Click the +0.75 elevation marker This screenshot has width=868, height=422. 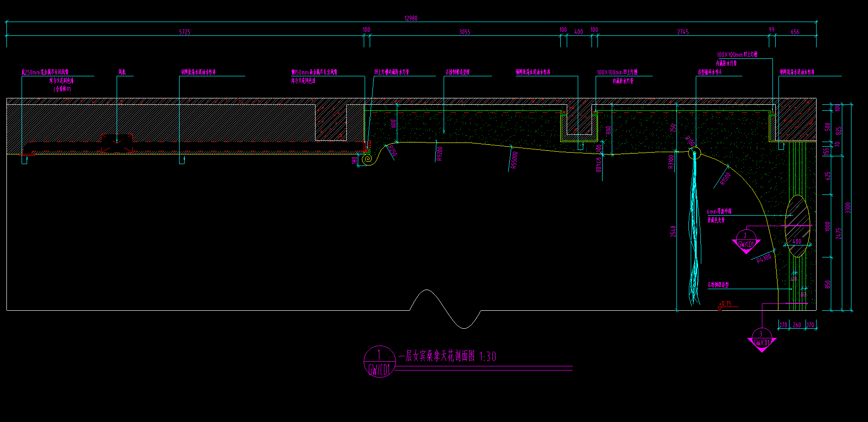pos(725,304)
